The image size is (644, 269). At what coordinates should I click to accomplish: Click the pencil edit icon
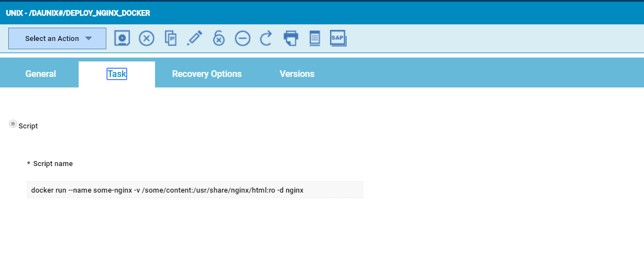click(194, 38)
